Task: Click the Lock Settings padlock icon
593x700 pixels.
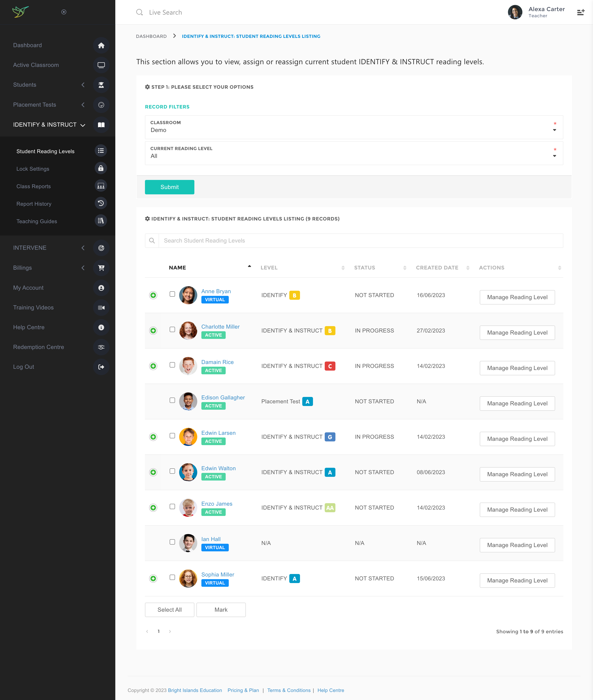Action: click(x=100, y=168)
